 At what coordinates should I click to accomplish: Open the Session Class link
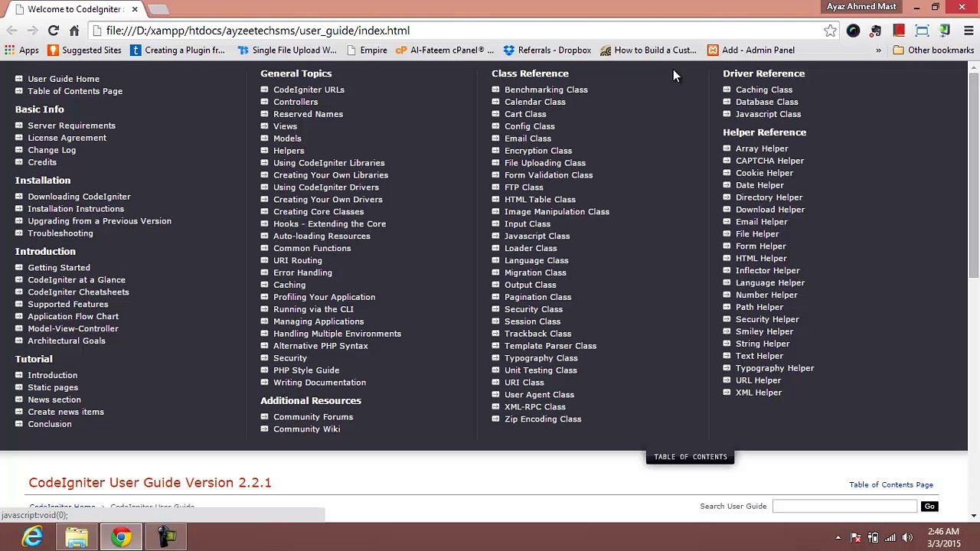pos(532,321)
